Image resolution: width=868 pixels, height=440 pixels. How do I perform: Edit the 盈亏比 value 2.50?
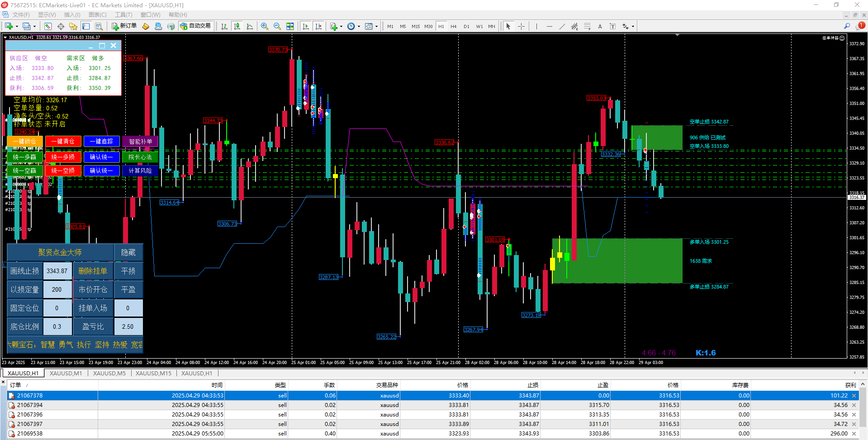pyautogui.click(x=128, y=326)
